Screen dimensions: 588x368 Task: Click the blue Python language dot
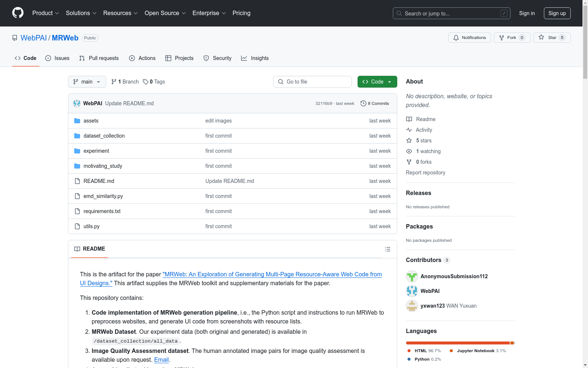point(409,359)
